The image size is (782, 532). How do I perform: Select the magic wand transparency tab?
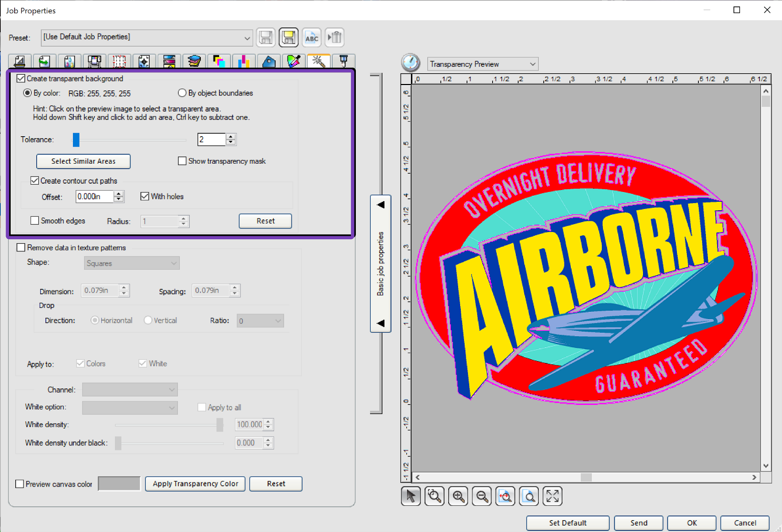tap(318, 61)
